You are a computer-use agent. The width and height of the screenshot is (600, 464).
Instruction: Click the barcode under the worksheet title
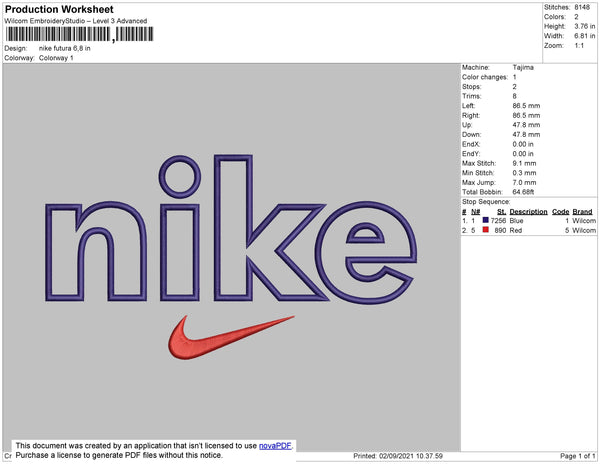pos(80,34)
